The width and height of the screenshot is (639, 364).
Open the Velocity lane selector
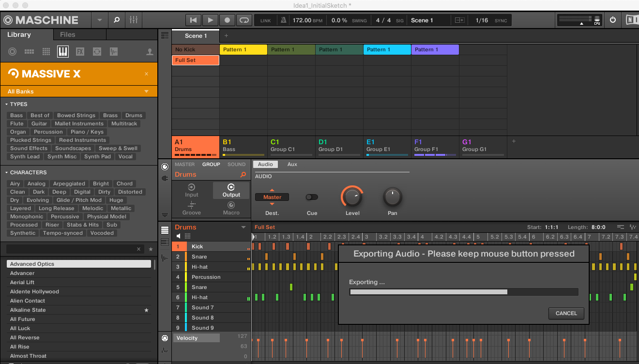[x=197, y=338]
